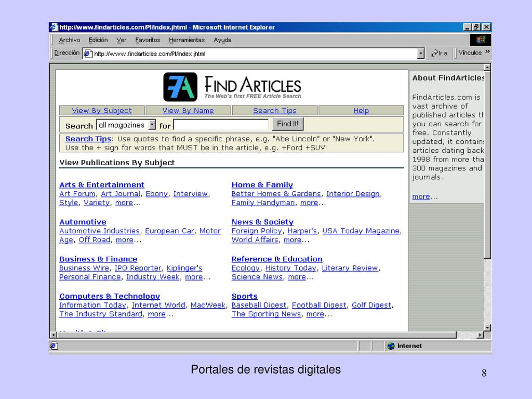Open the Off Road link
Viewport: 532px width, 399px height.
pos(95,240)
